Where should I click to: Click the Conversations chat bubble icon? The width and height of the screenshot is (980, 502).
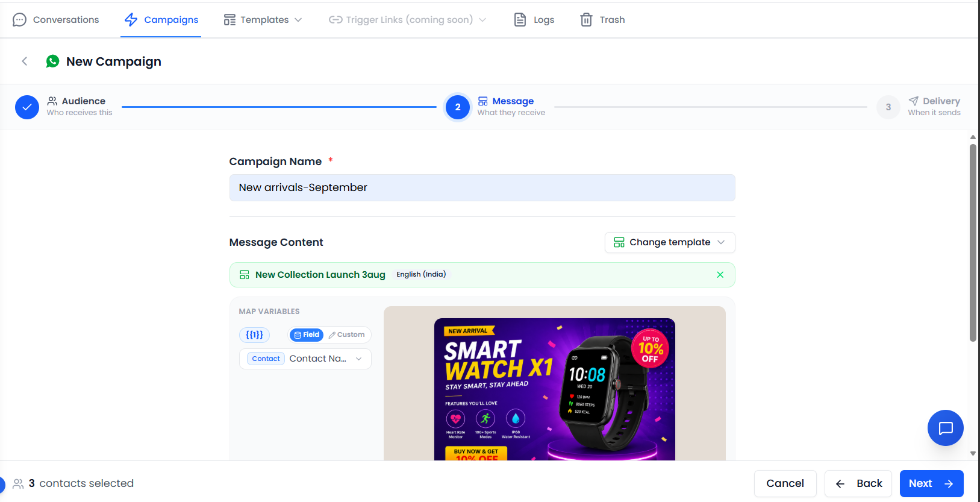tap(19, 20)
